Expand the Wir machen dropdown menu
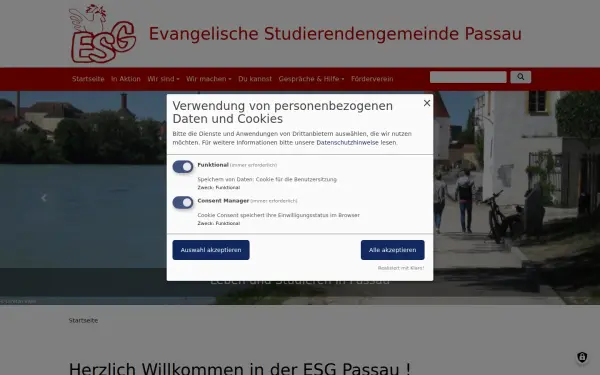Screen dimensions: 600x375 click(x=209, y=79)
